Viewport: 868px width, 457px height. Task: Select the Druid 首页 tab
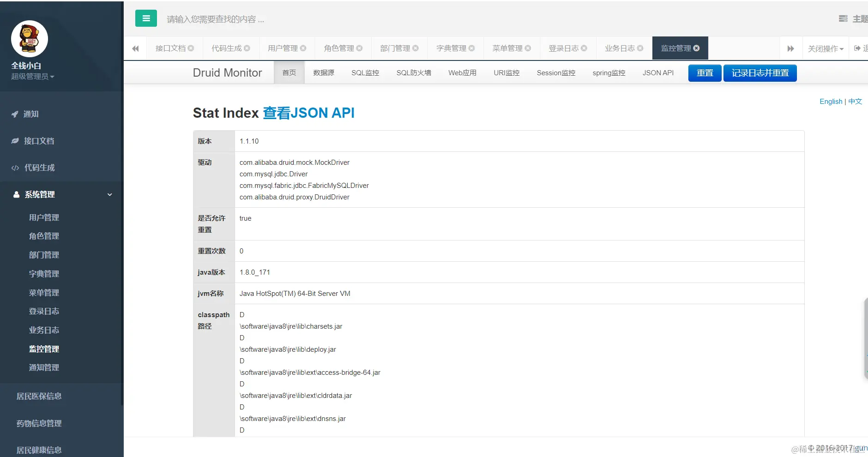click(289, 73)
